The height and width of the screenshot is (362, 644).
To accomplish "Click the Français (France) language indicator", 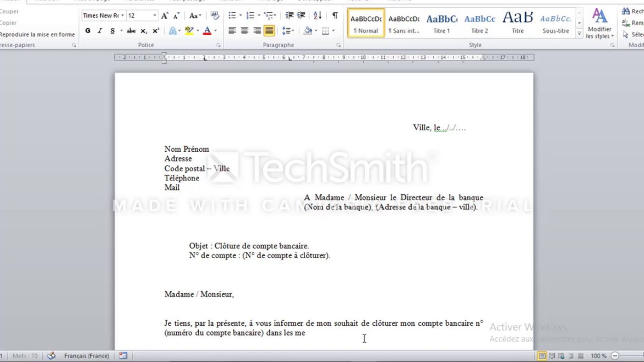I will [86, 356].
